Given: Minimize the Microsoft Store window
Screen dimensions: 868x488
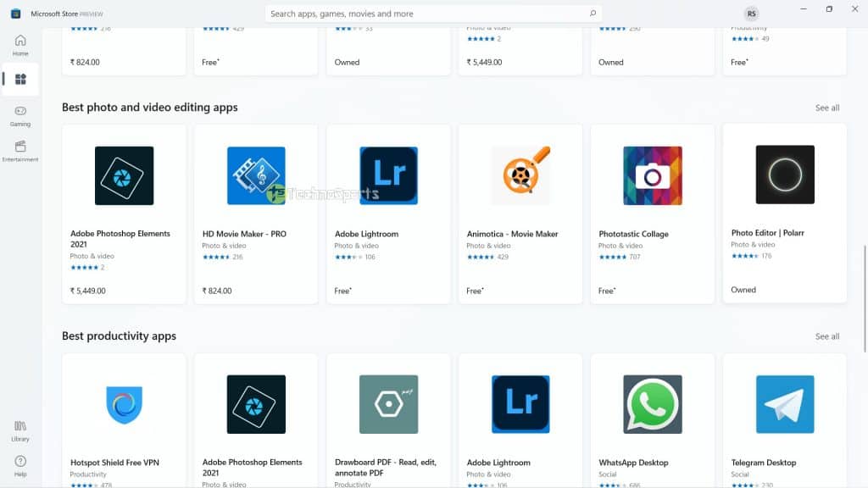Looking at the screenshot, I should tap(804, 8).
